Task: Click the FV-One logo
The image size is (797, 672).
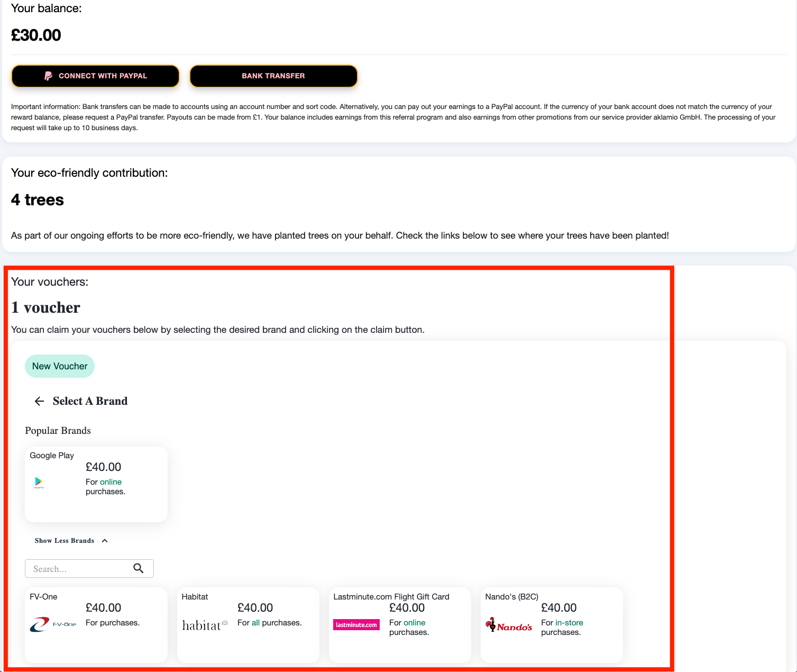Action: point(53,625)
